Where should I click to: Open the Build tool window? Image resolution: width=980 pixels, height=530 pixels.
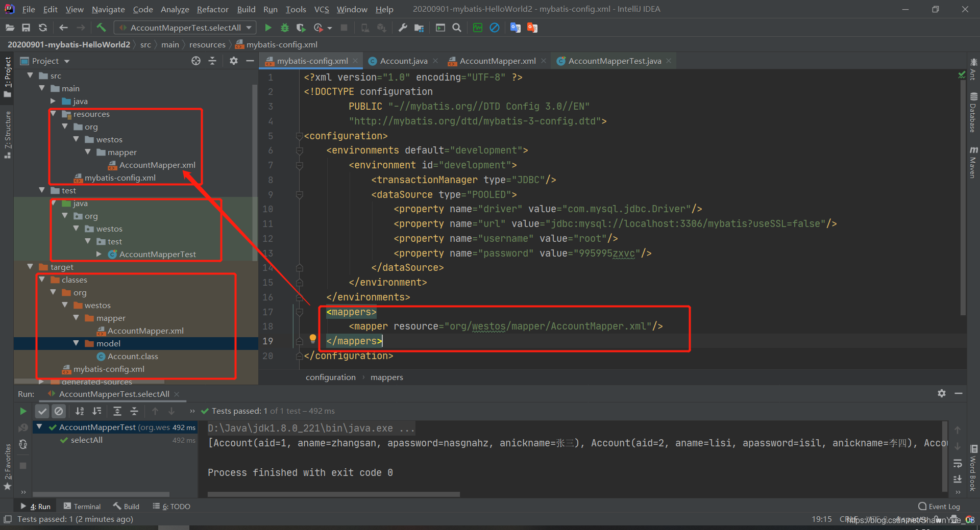(126, 506)
